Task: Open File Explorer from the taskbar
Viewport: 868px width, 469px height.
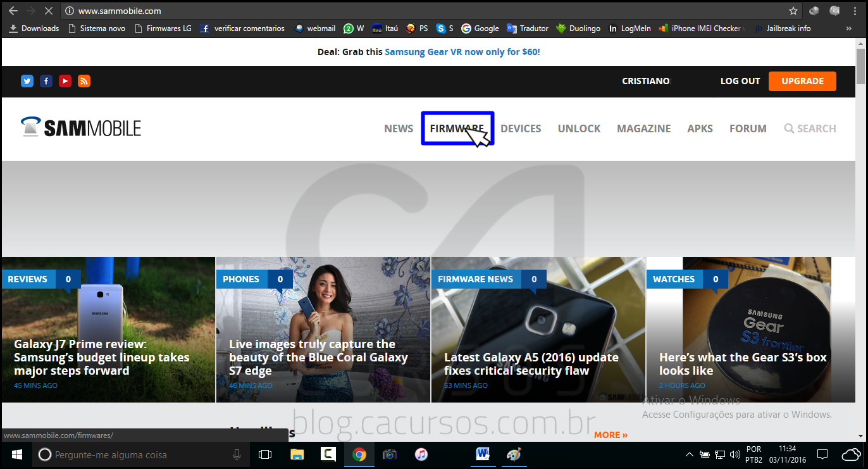Action: (297, 454)
